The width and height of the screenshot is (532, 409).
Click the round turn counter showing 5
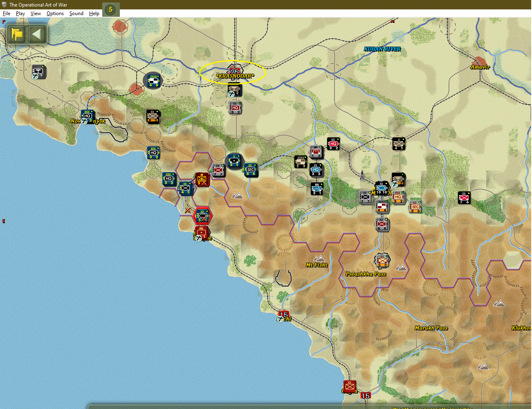coord(110,9)
